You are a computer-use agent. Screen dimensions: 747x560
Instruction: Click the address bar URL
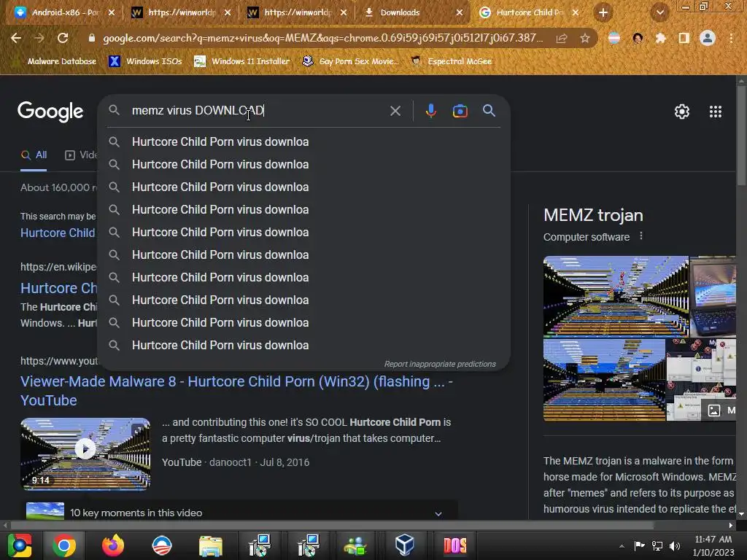pyautogui.click(x=322, y=38)
